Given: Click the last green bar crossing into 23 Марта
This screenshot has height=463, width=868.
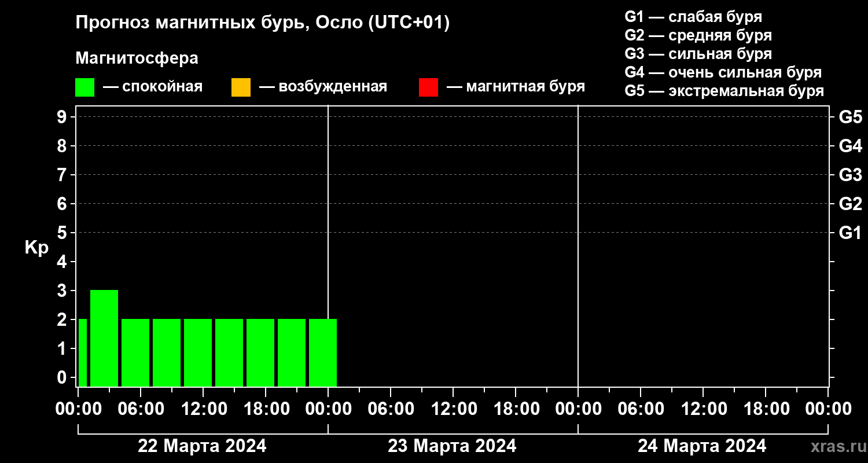Looking at the screenshot, I should [323, 352].
